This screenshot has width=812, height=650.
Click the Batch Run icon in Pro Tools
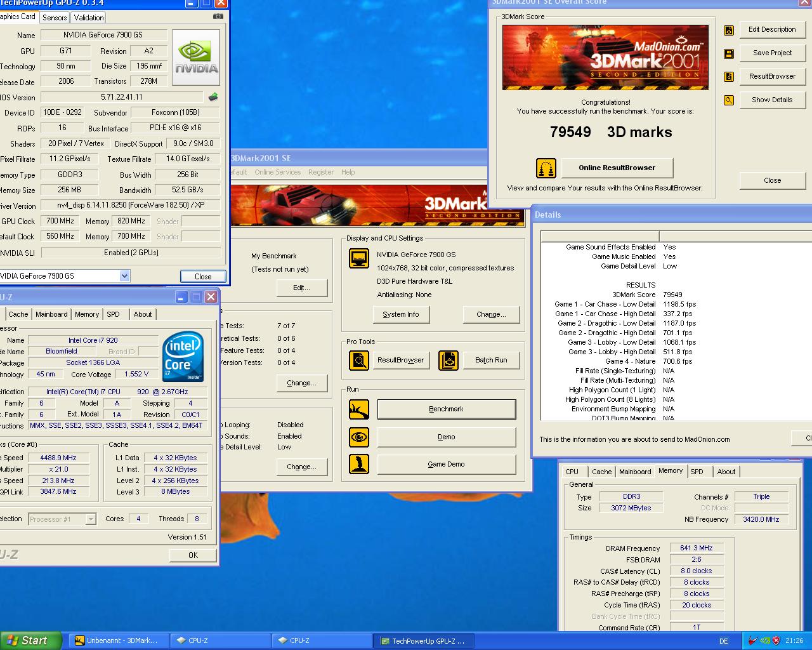pyautogui.click(x=449, y=361)
